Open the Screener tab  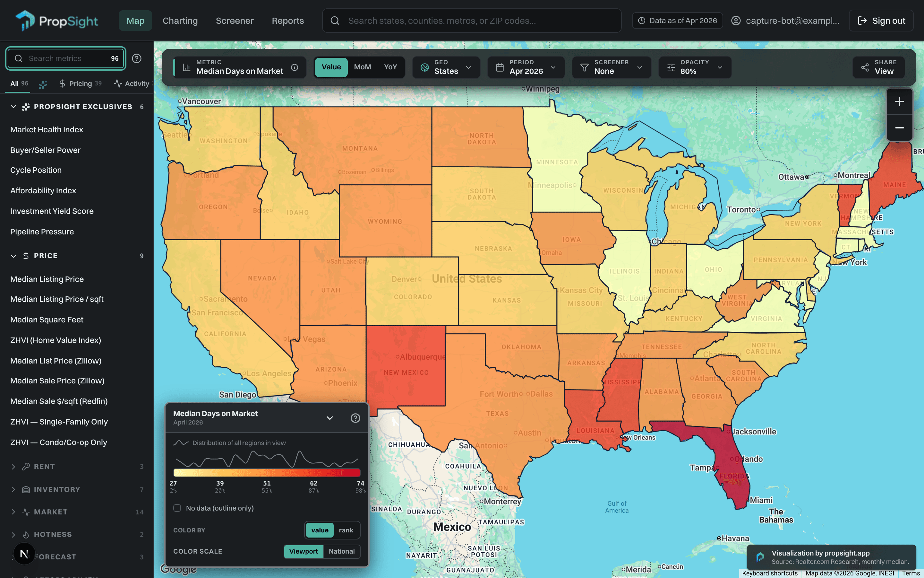pos(235,21)
